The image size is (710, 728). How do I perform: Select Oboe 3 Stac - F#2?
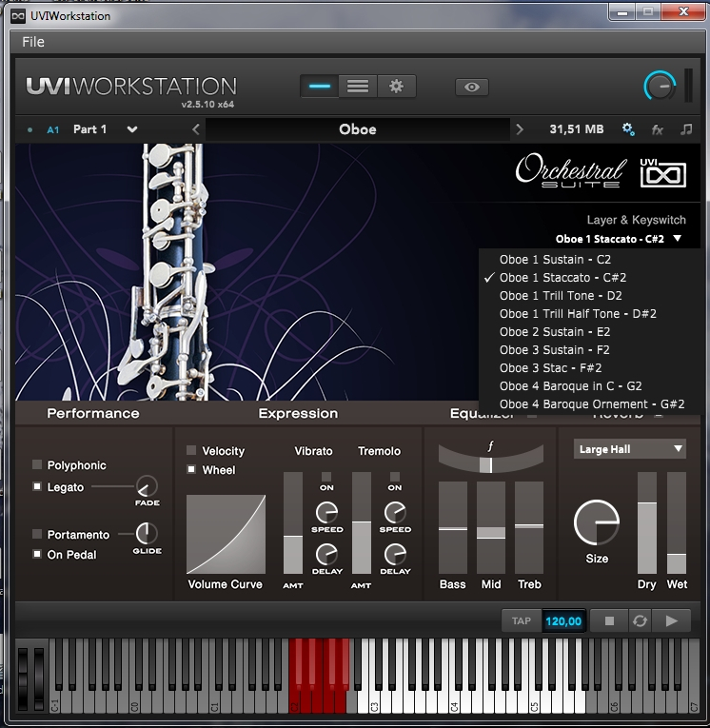(590, 368)
